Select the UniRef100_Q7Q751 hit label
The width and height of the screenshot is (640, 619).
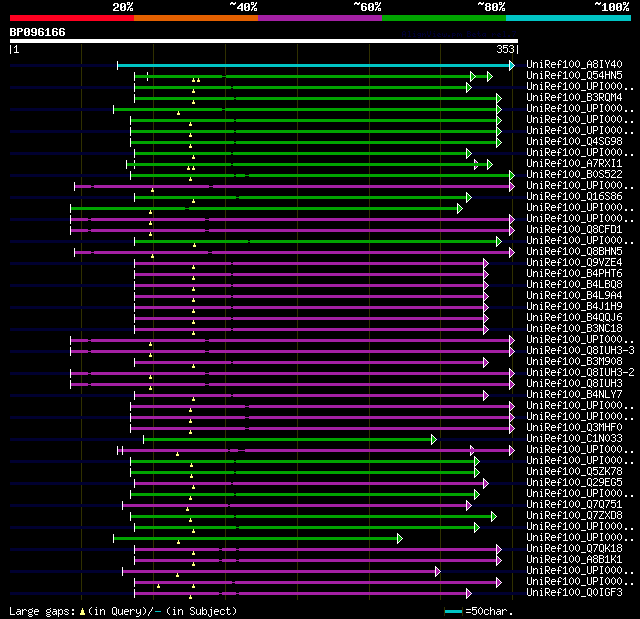pyautogui.click(x=574, y=505)
